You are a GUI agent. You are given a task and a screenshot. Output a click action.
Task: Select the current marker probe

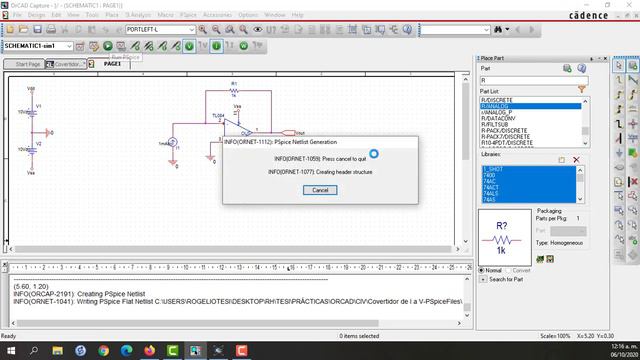[162, 46]
